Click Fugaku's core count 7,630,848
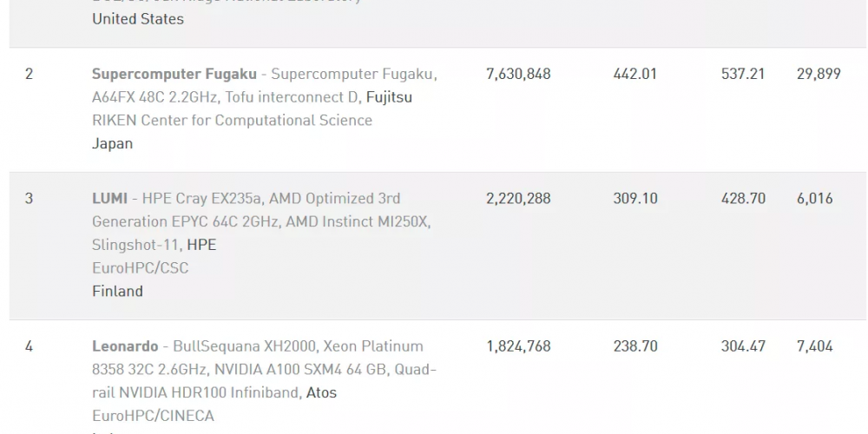Image resolution: width=868 pixels, height=434 pixels. point(519,74)
